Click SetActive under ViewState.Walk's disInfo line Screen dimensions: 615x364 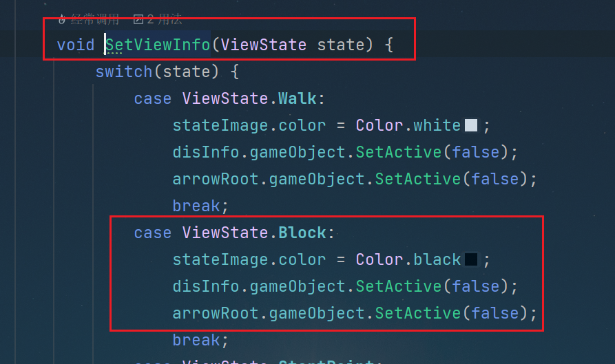[x=399, y=152]
